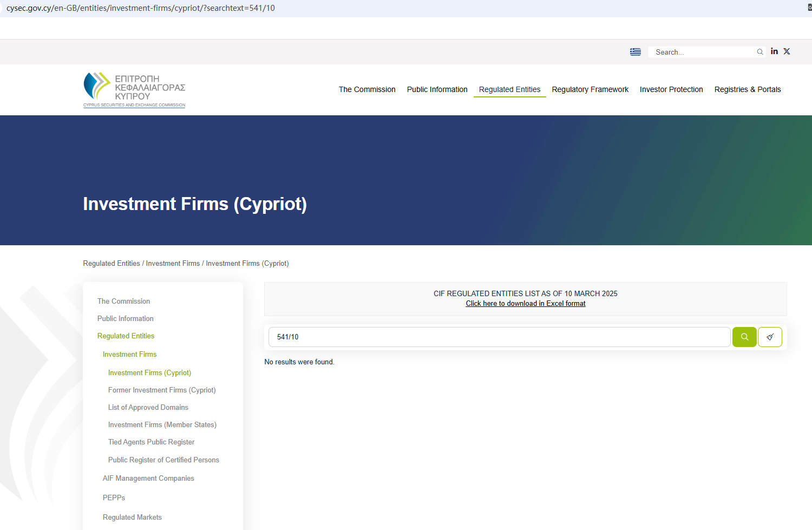Image resolution: width=812 pixels, height=530 pixels.
Task: Click Investment Firms in the breadcrumb trail
Action: 173,264
